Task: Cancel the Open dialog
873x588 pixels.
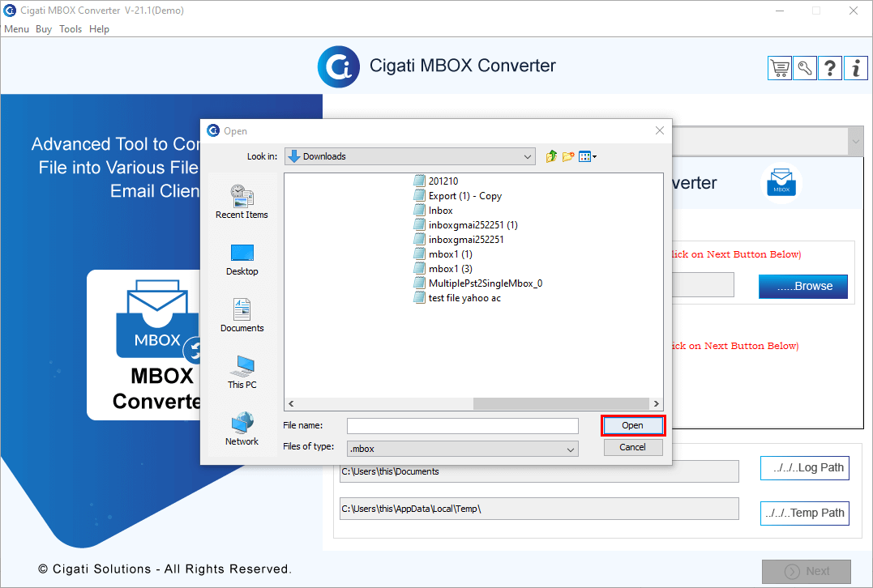Action: pos(633,447)
